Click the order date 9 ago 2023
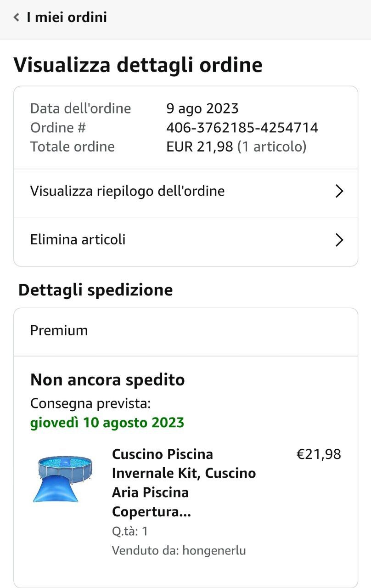This screenshot has height=588, width=371. (202, 108)
